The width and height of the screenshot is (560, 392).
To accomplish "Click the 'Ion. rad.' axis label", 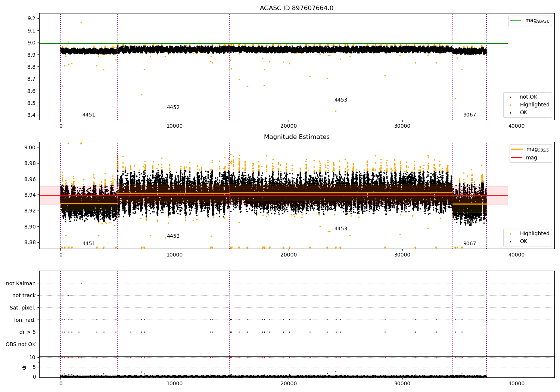I will [x=25, y=320].
